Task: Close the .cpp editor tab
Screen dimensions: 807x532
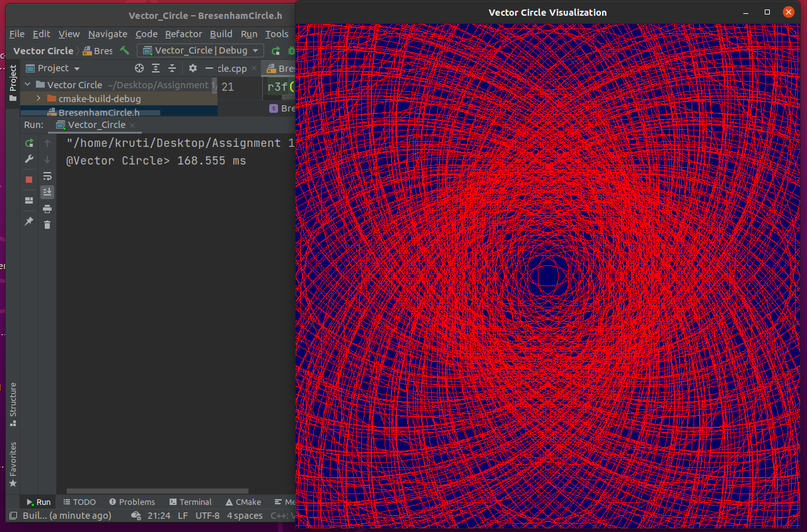Action: (254, 68)
